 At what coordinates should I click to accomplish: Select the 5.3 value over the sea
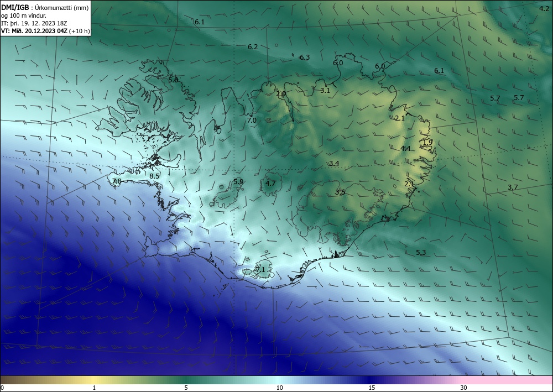point(421,252)
